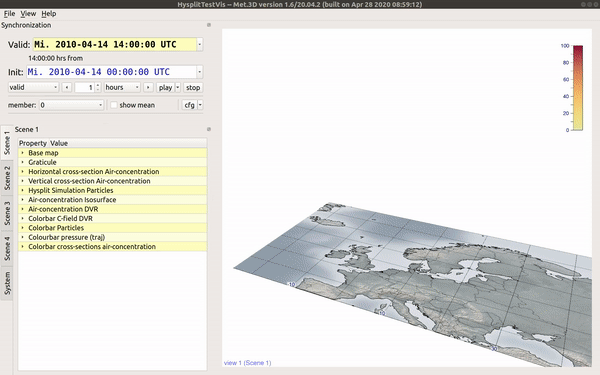This screenshot has width=600, height=375.
Task: Switch to the Scene 2 tab
Action: (7, 178)
